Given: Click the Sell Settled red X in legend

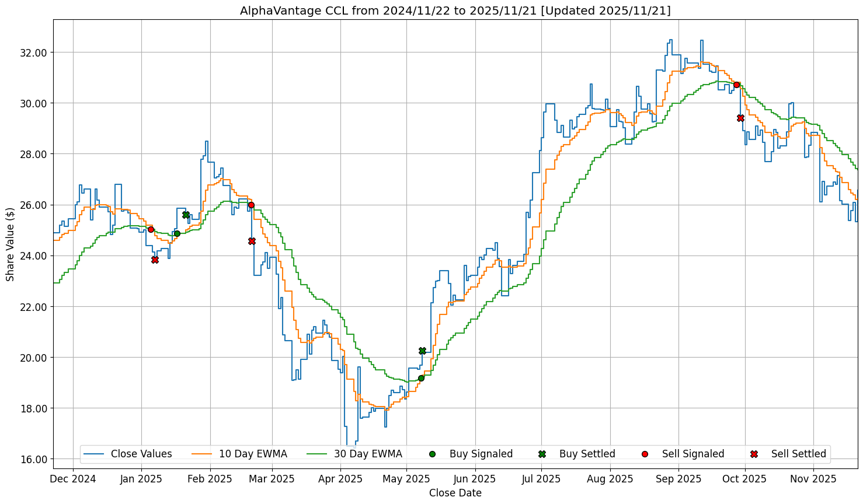Looking at the screenshot, I should [754, 454].
